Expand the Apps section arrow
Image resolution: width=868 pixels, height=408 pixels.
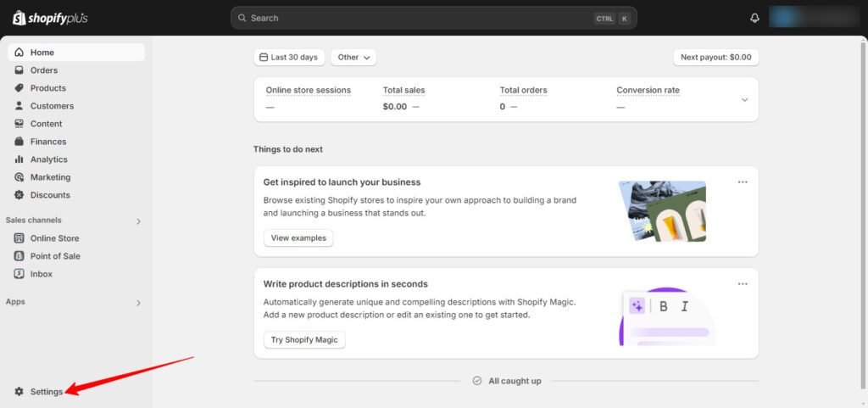pyautogui.click(x=138, y=303)
